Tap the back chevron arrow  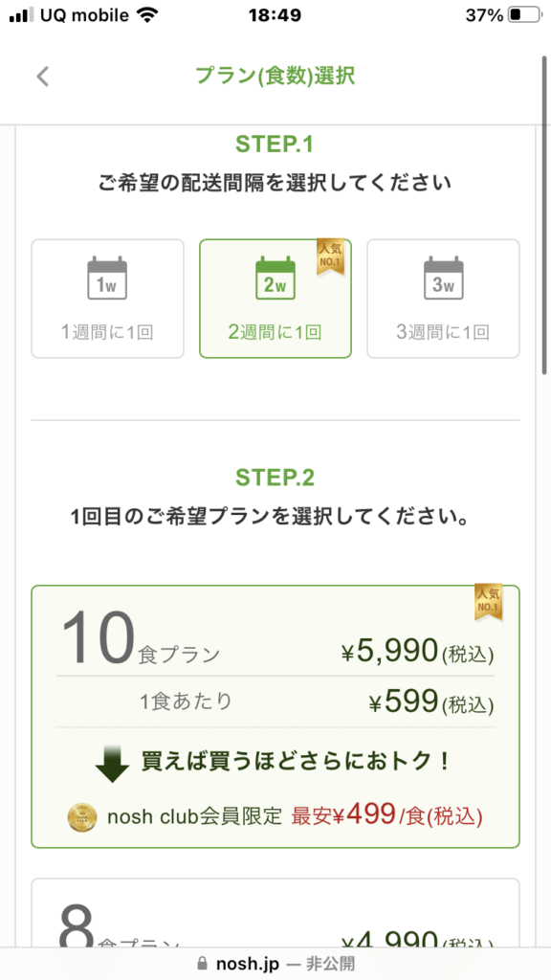(x=42, y=77)
